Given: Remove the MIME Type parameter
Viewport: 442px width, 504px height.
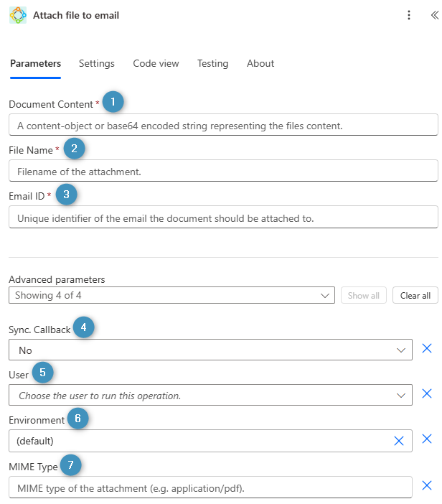Looking at the screenshot, I should click(x=426, y=486).
